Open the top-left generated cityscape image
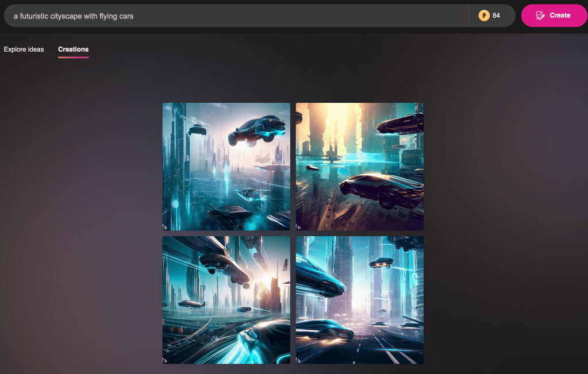The image size is (588, 374). click(226, 167)
